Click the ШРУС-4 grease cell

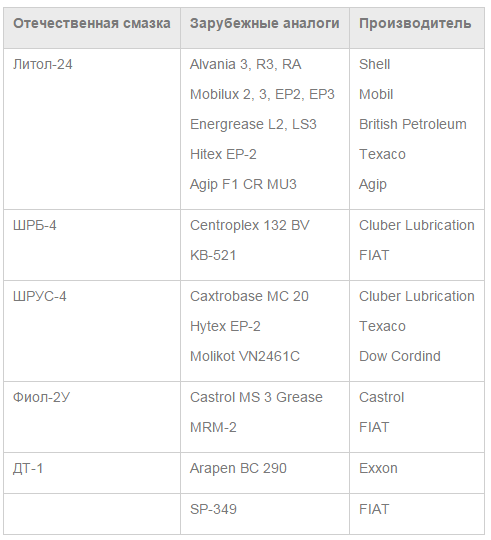pos(40,297)
